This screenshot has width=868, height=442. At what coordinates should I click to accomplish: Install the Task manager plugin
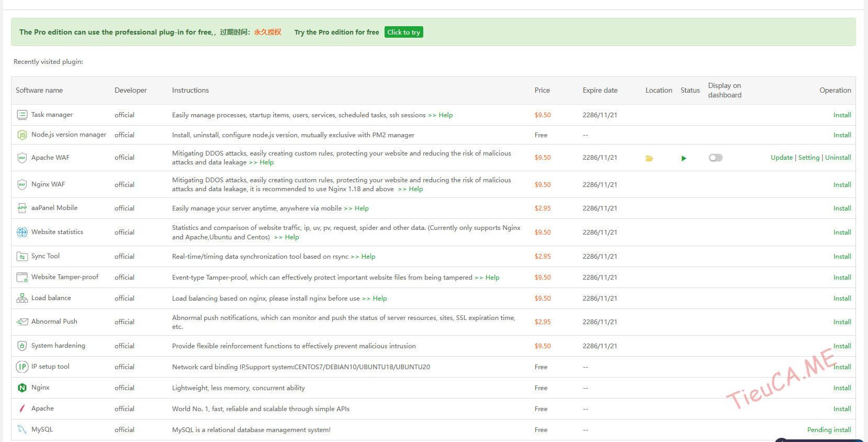pyautogui.click(x=842, y=115)
